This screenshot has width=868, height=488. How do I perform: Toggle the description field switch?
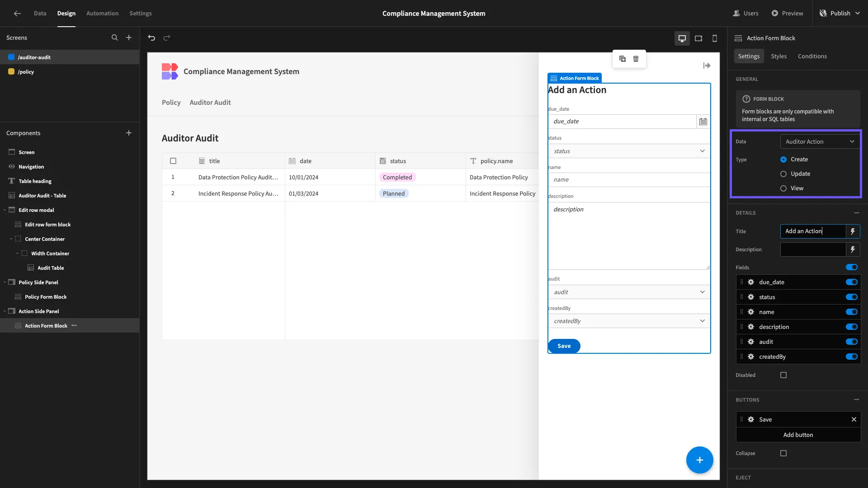tap(852, 327)
